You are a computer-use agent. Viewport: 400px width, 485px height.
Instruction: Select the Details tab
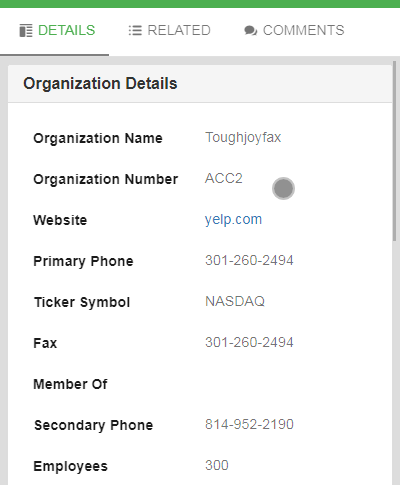[x=57, y=30]
